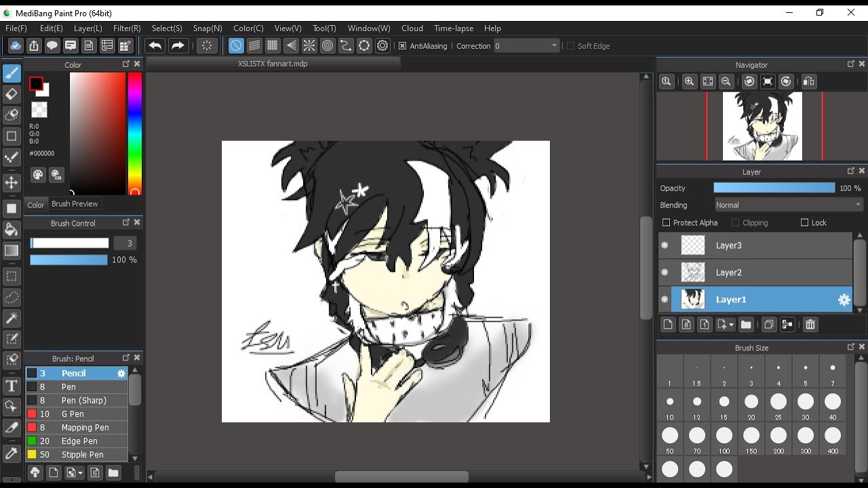Select the G Pen brush

[x=77, y=414]
